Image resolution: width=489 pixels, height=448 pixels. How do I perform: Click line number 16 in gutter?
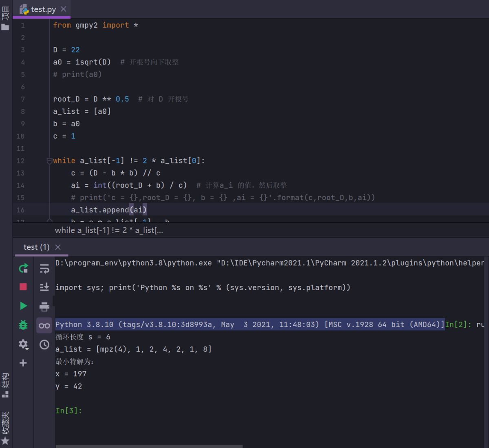pos(20,210)
